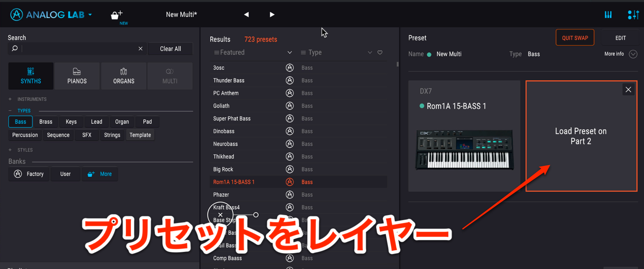Show the keyboard view icon
The width and height of the screenshot is (644, 269).
608,15
